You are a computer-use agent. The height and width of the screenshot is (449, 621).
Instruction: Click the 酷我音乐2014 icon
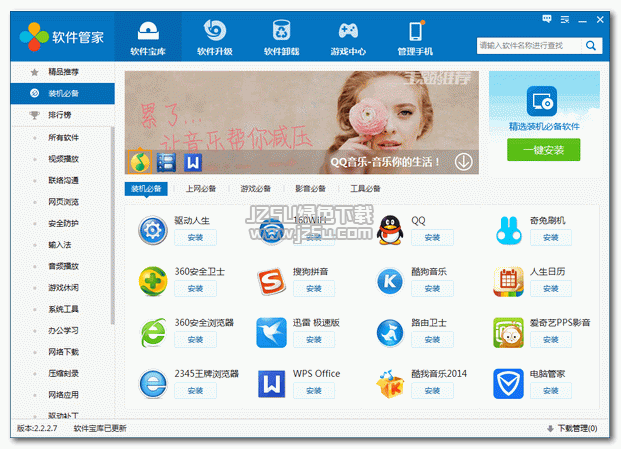coord(390,384)
